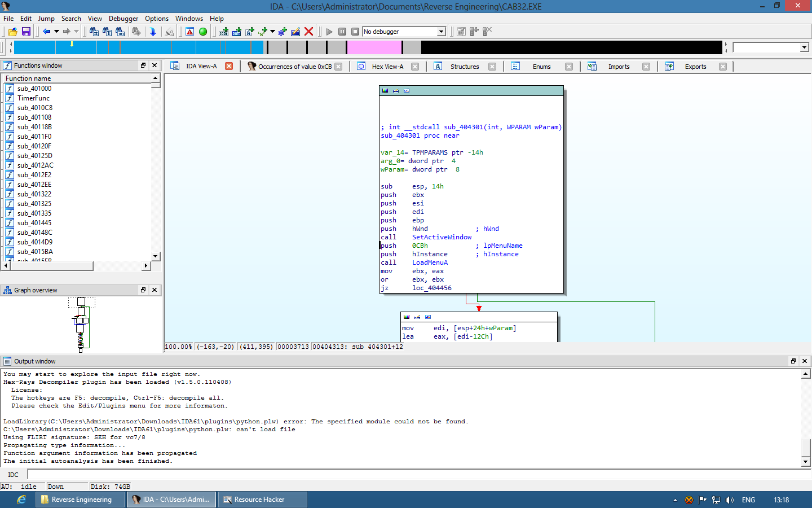Click the Jump back arrow icon

(x=47, y=32)
